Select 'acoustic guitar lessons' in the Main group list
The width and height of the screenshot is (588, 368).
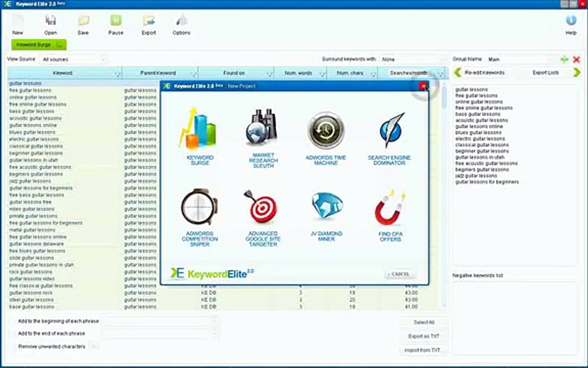[x=481, y=121]
